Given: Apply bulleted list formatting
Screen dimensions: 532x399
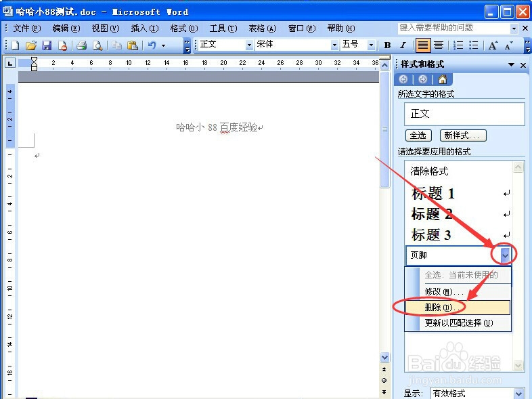Looking at the screenshot, I should coord(474,45).
